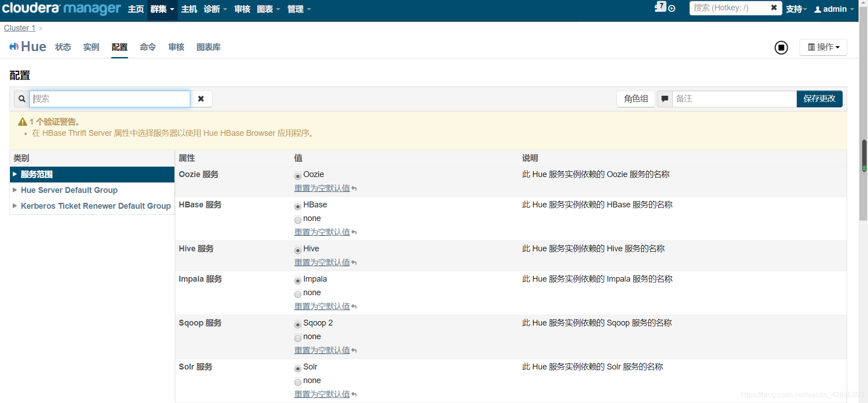868x403 pixels.
Task: Click the 保存更改 button
Action: point(820,99)
